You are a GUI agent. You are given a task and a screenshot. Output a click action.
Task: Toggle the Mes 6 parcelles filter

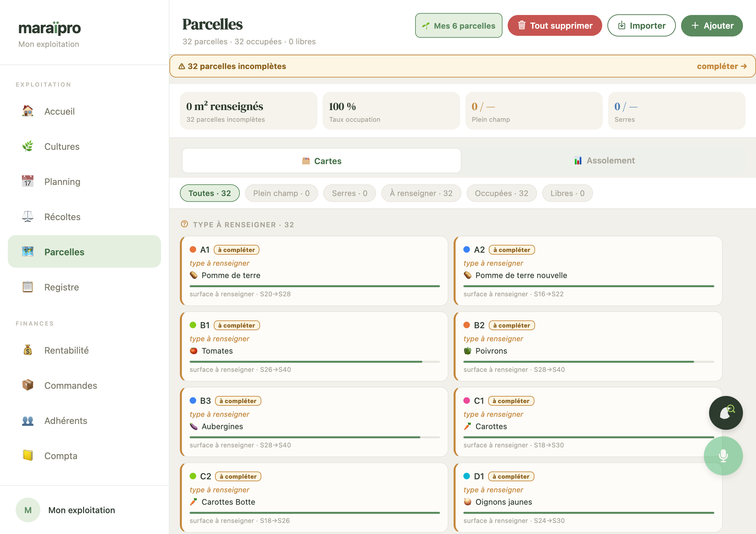tap(458, 25)
